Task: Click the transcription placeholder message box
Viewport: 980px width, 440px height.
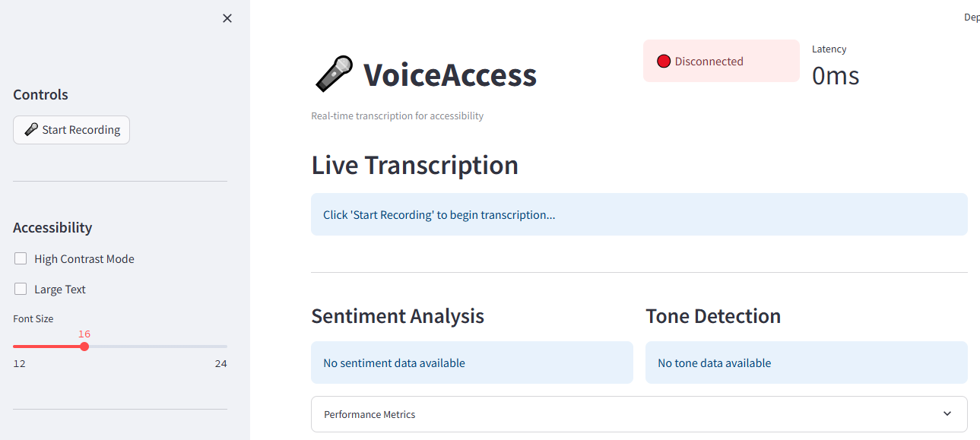Action: pos(639,214)
